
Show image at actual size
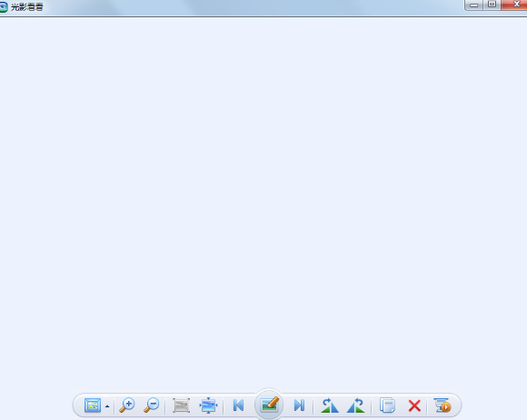click(x=182, y=405)
